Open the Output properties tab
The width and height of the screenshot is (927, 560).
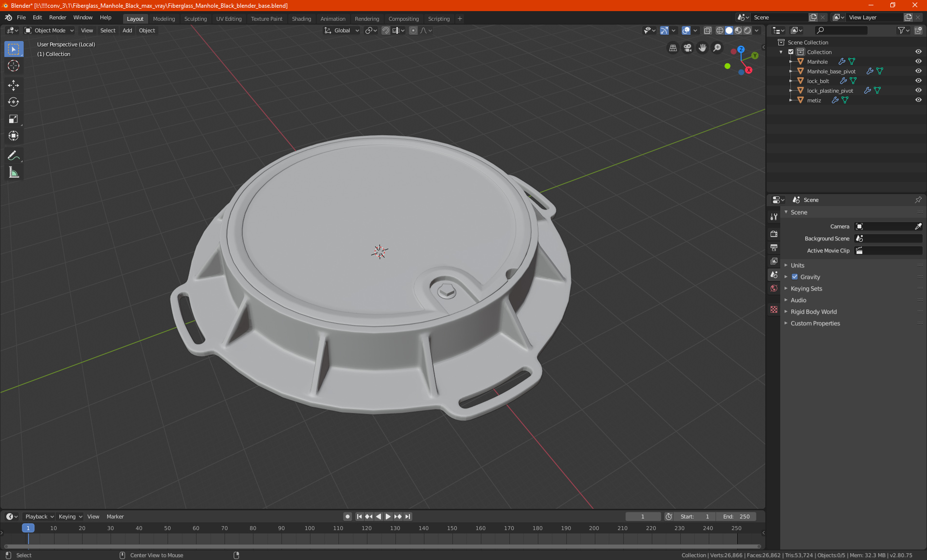(774, 248)
